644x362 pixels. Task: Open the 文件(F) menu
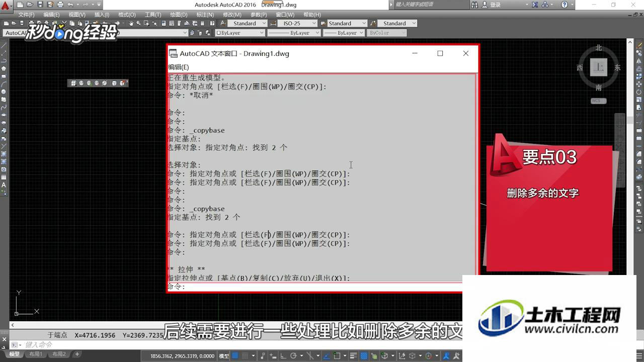coord(26,15)
